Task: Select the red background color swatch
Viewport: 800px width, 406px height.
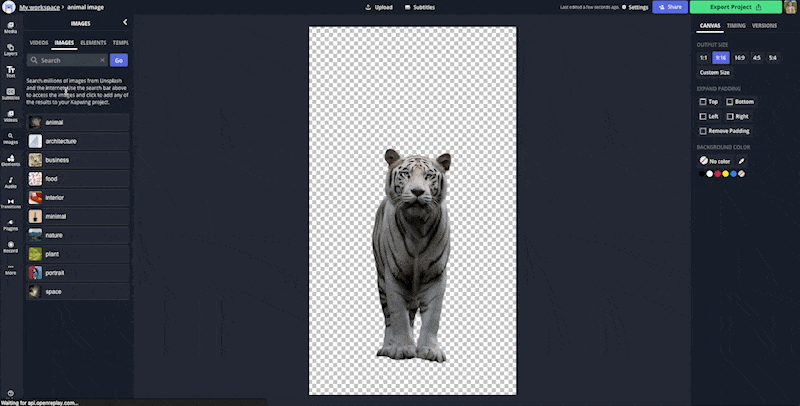Action: tap(718, 174)
